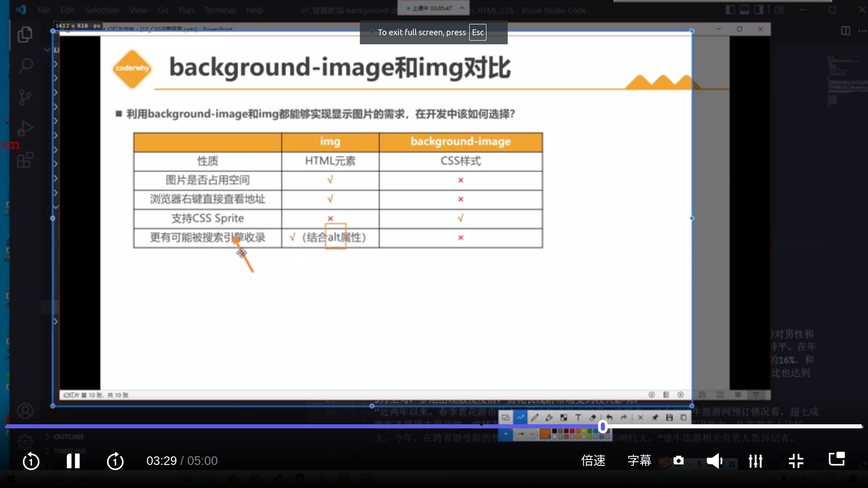This screenshot has height=488, width=868.
Task: Select the pencil tool in screenshot toolbar
Action: (x=534, y=418)
